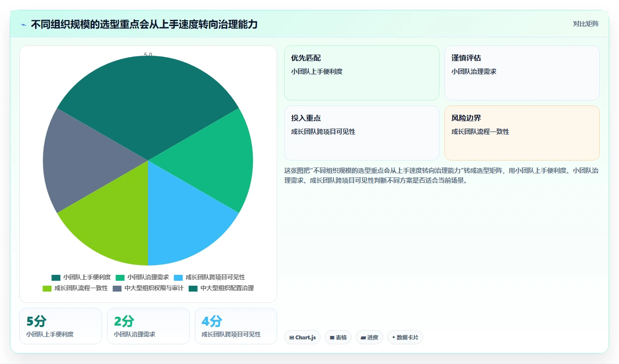Click the description paragraph starting 这张图把

tap(441, 175)
